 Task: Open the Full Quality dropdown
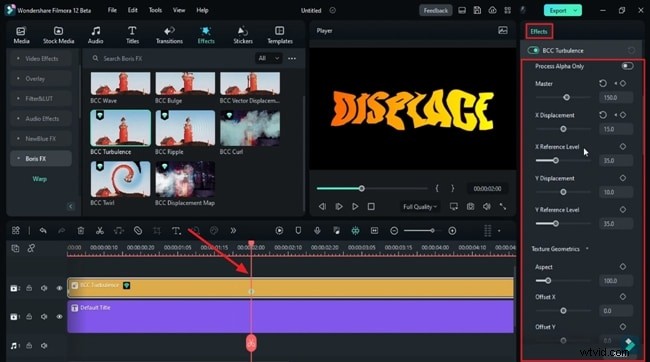coord(420,207)
